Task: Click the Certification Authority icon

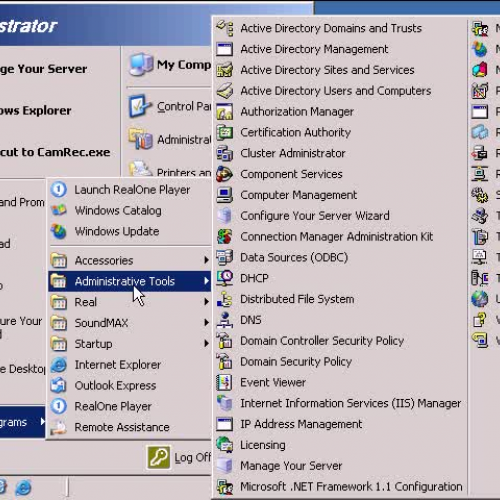Action: click(x=225, y=132)
